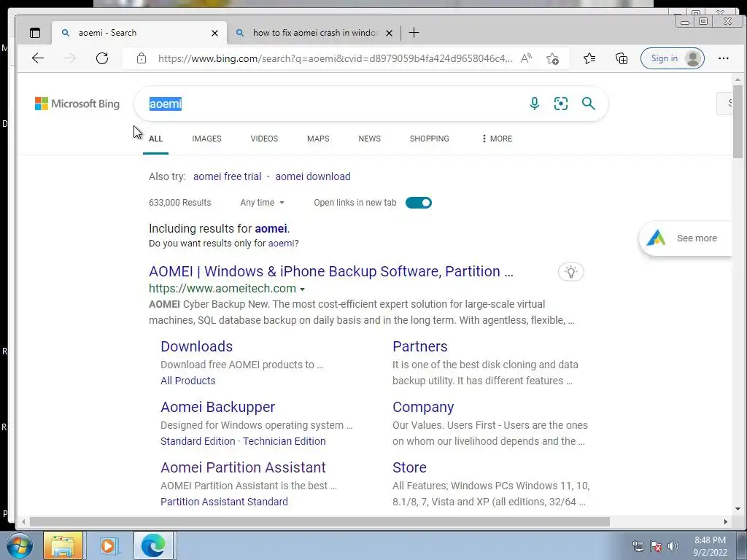Click the vertical scrollbar thumb
747x560 pixels.
click(x=738, y=122)
